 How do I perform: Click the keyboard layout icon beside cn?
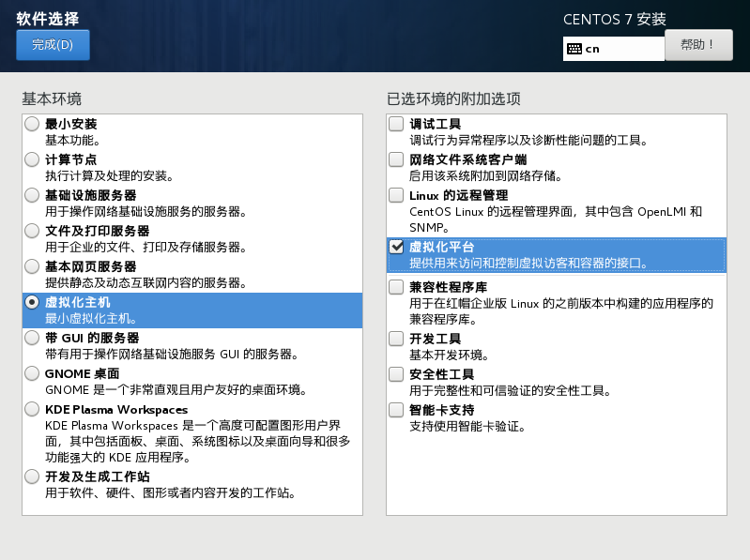[574, 49]
